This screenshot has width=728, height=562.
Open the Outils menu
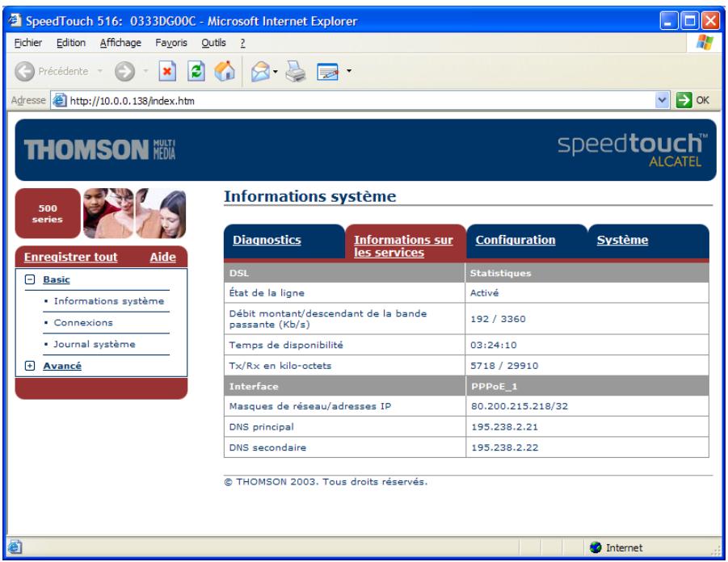point(213,43)
